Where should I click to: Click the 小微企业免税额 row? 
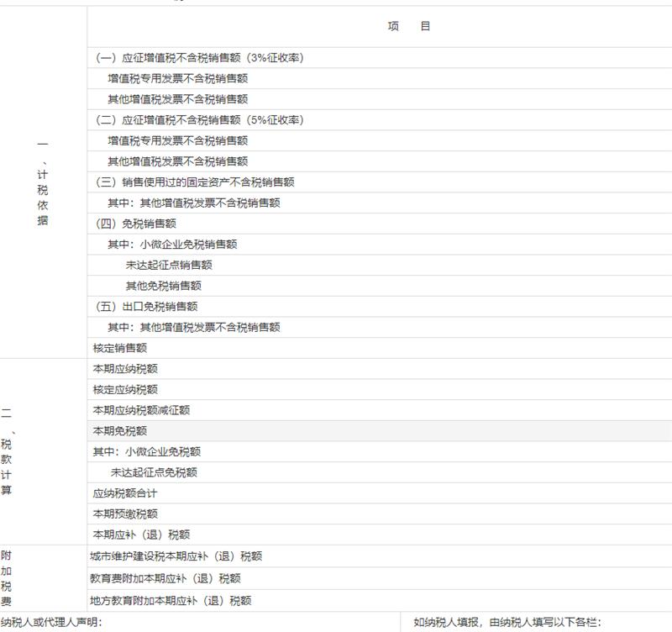[x=147, y=452]
